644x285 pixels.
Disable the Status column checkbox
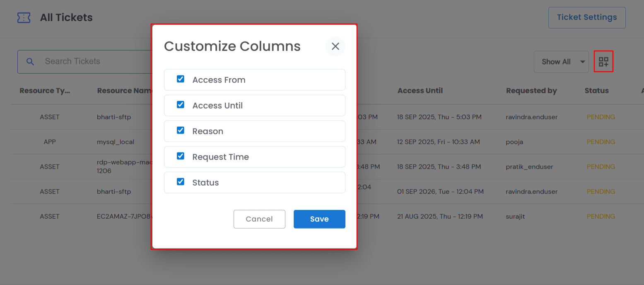point(181,181)
